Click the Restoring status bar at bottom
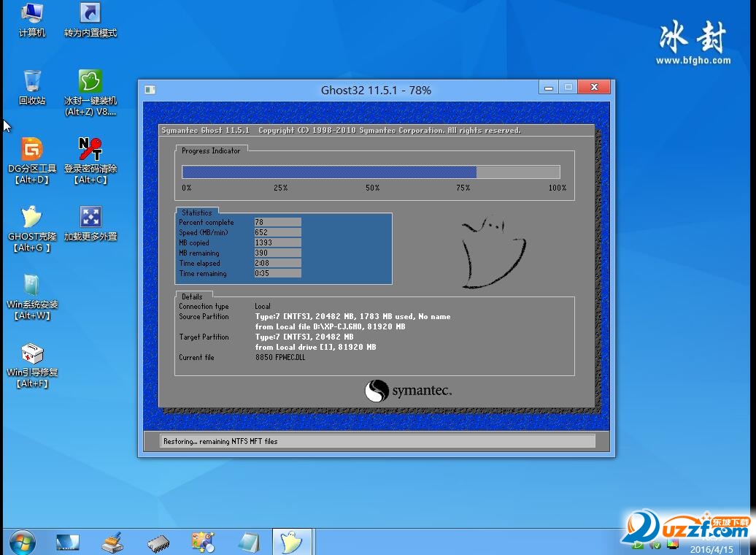Viewport: 756px width, 555px height. (x=377, y=441)
